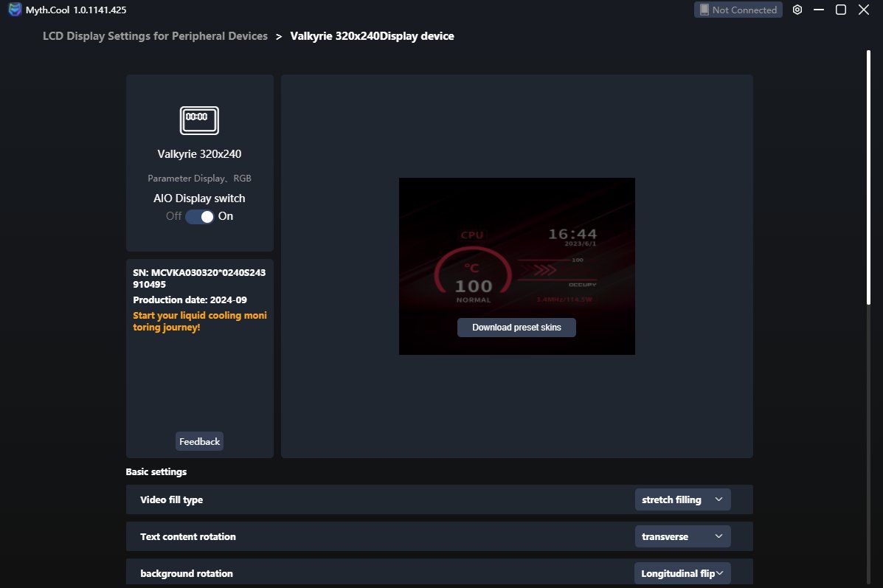Click the On label beside the AIO switch
Image resolution: width=883 pixels, height=588 pixels.
point(226,216)
